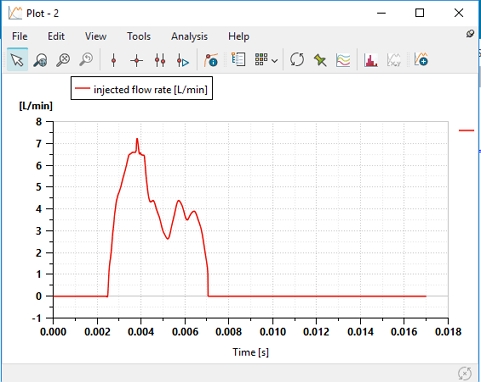Open the Tools menu
The width and height of the screenshot is (481, 382).
pos(139,36)
